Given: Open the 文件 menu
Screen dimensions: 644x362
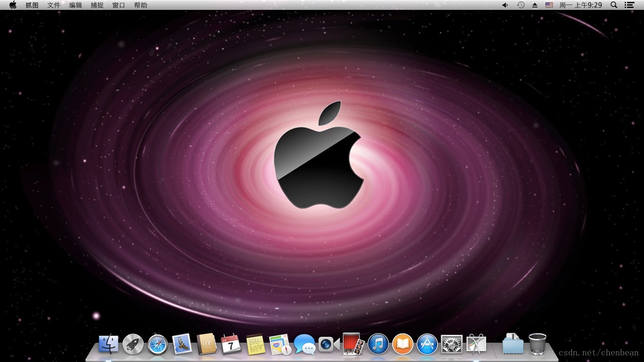Looking at the screenshot, I should 54,5.
